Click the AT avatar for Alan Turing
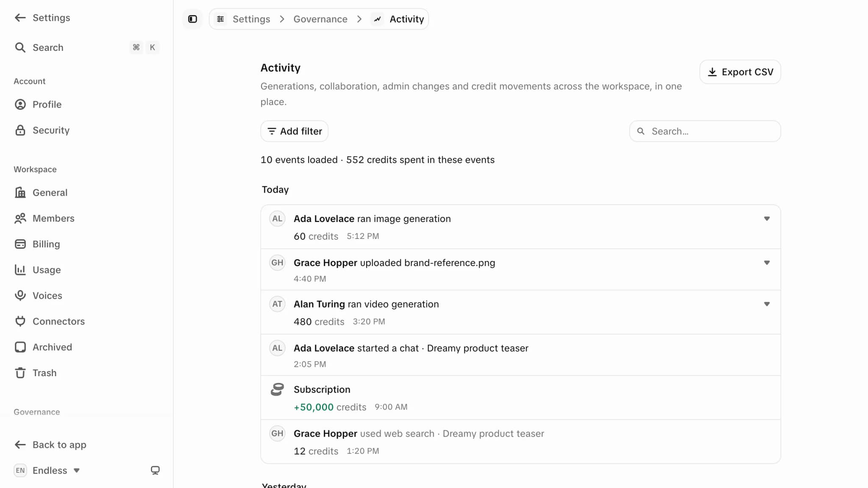Image resolution: width=868 pixels, height=488 pixels. (277, 304)
